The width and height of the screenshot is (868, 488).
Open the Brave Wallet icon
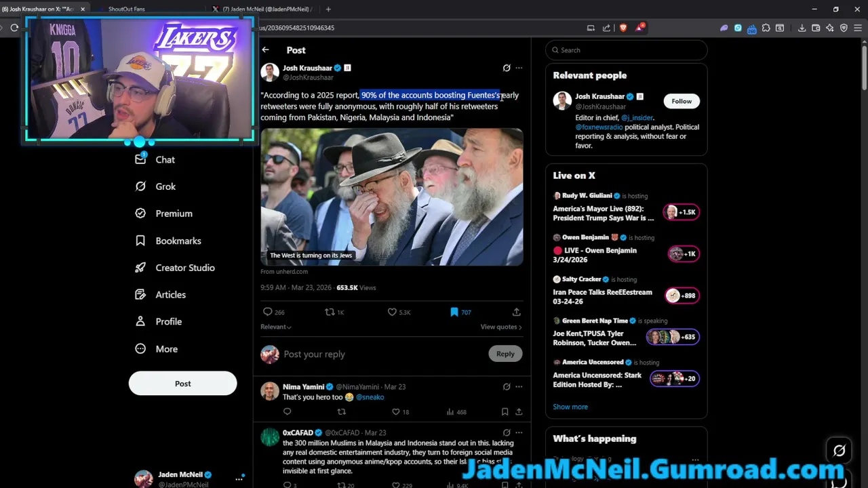(x=816, y=28)
